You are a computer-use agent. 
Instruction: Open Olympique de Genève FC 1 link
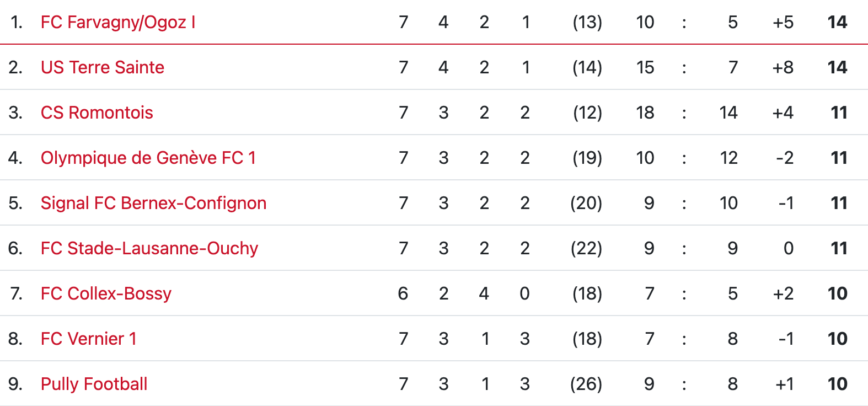pyautogui.click(x=148, y=158)
